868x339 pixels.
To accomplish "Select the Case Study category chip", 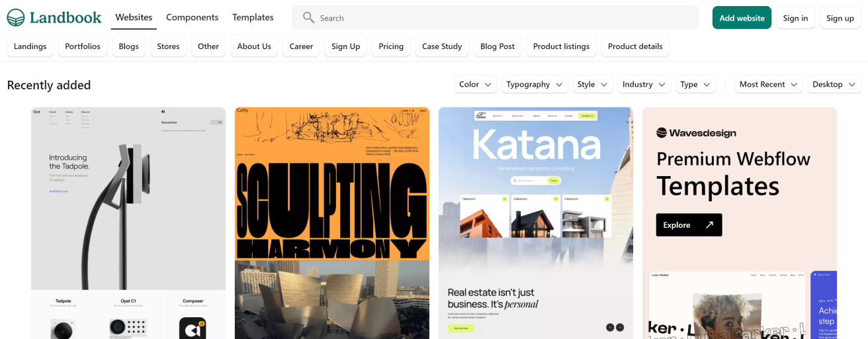I will [442, 46].
